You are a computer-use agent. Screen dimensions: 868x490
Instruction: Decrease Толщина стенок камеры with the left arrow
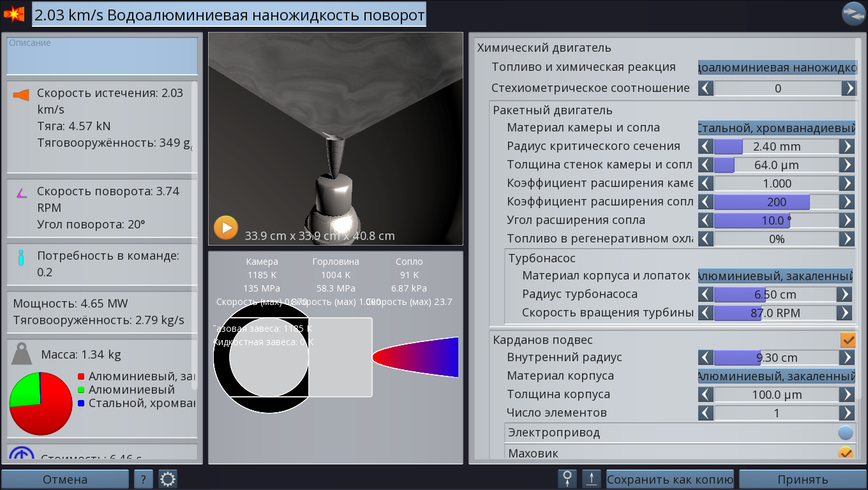click(706, 165)
